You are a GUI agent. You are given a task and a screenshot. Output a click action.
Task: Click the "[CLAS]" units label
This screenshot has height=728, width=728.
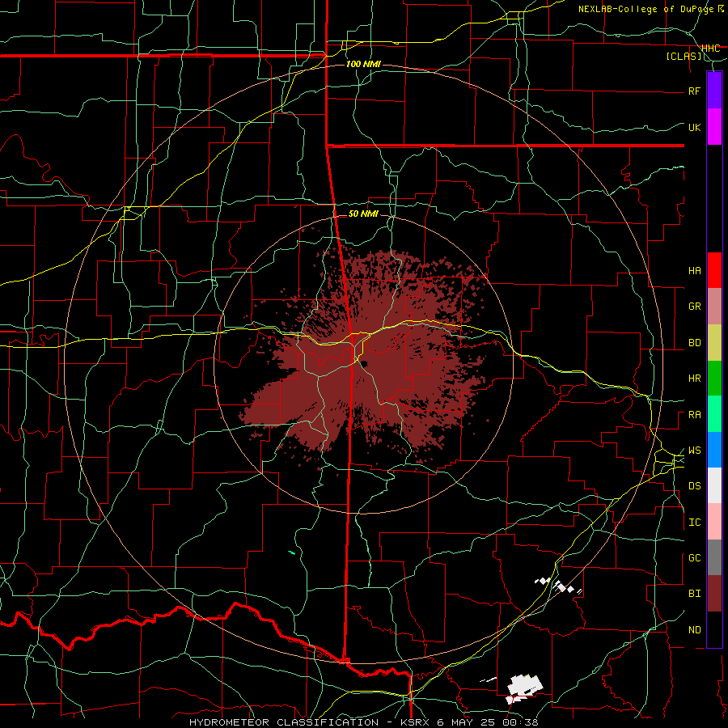point(684,56)
